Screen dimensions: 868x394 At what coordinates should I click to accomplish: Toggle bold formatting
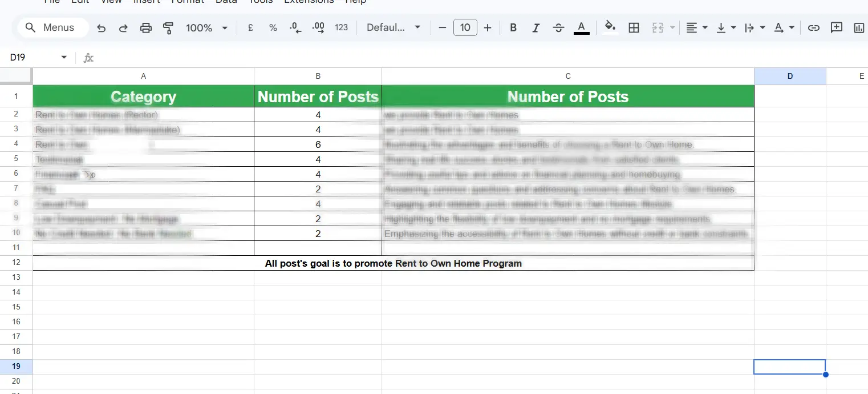pyautogui.click(x=513, y=27)
